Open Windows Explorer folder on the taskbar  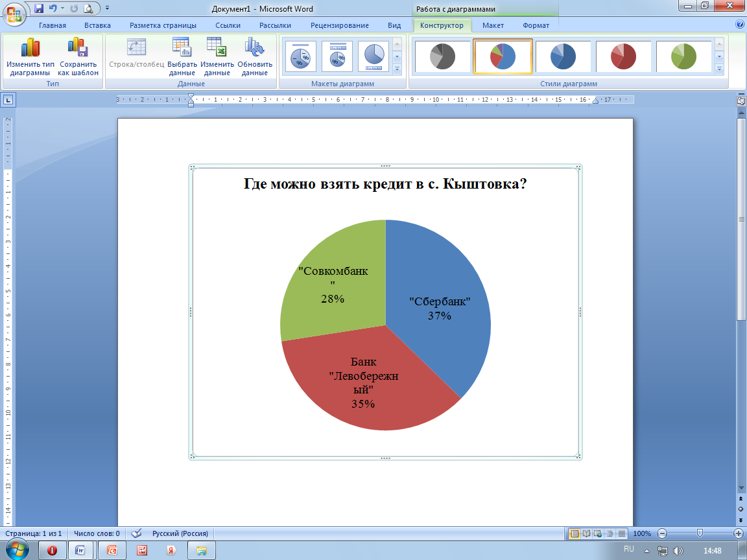[x=202, y=550]
